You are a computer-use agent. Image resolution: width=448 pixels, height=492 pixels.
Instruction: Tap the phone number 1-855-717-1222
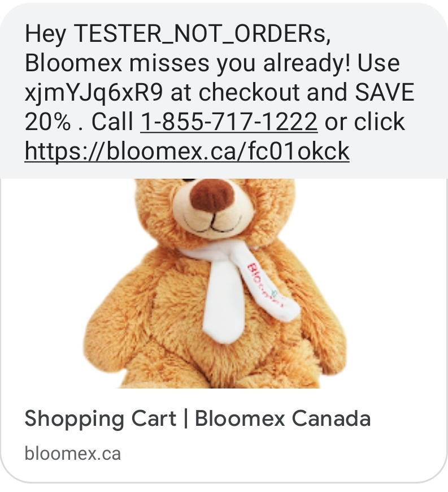tap(229, 122)
